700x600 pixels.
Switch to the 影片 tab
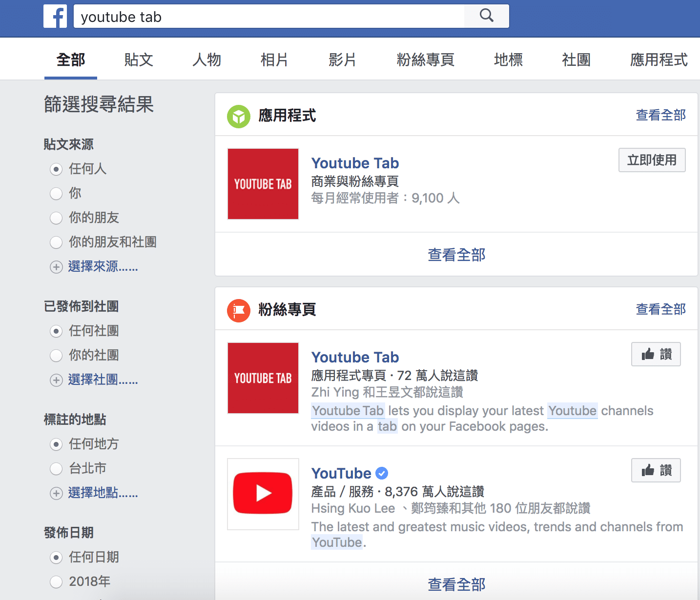point(342,60)
